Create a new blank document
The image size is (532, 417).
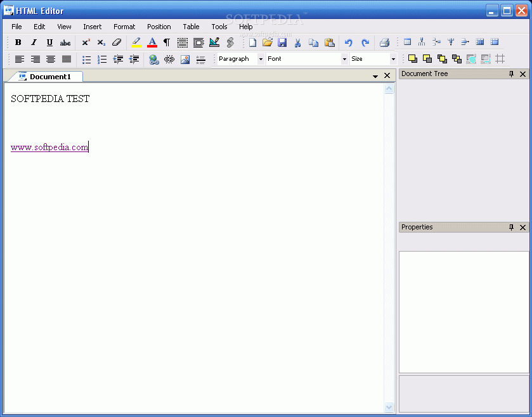(252, 42)
